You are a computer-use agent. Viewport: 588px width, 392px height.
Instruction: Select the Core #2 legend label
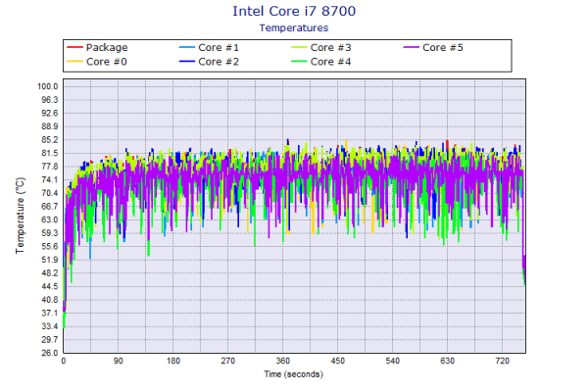tap(219, 62)
